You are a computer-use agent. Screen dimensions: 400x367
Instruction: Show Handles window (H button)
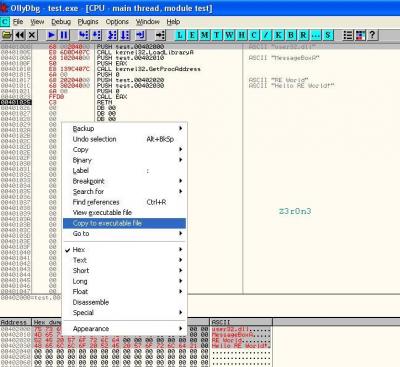point(242,35)
